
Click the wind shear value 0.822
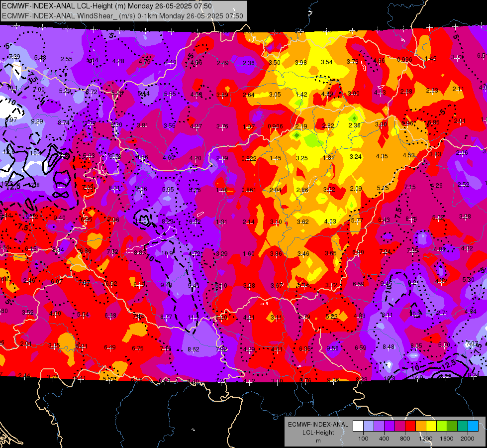(249, 159)
